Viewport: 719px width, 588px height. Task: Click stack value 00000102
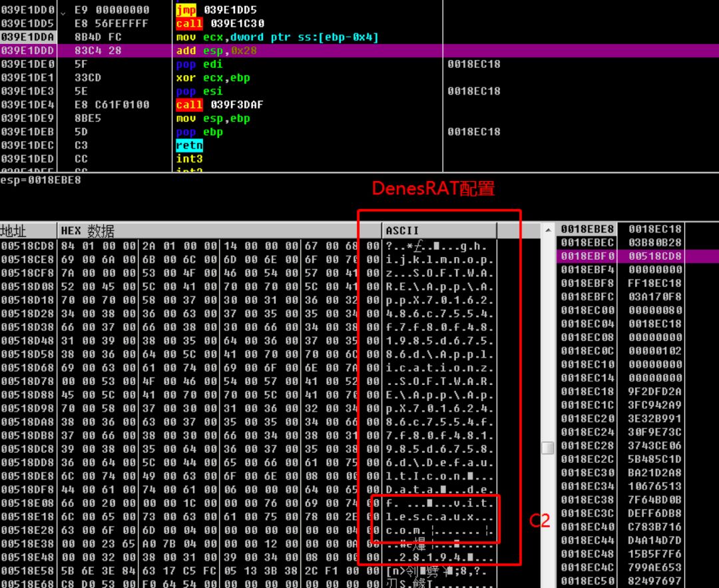click(655, 351)
